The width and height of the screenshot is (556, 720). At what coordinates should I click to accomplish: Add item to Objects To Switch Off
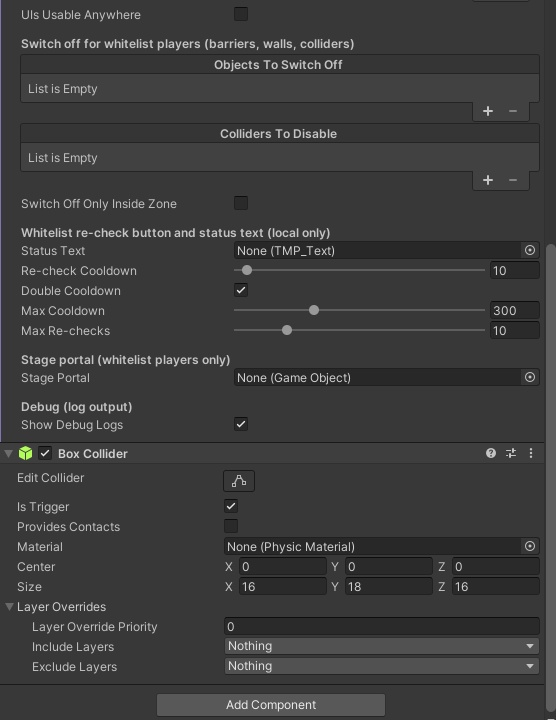(488, 111)
